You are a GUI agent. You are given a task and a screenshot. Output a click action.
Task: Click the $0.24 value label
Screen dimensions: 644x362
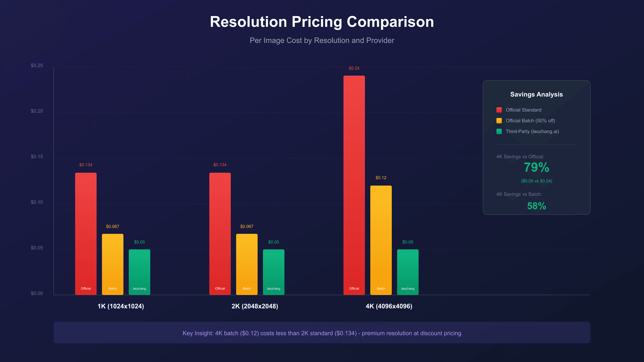[x=354, y=68]
